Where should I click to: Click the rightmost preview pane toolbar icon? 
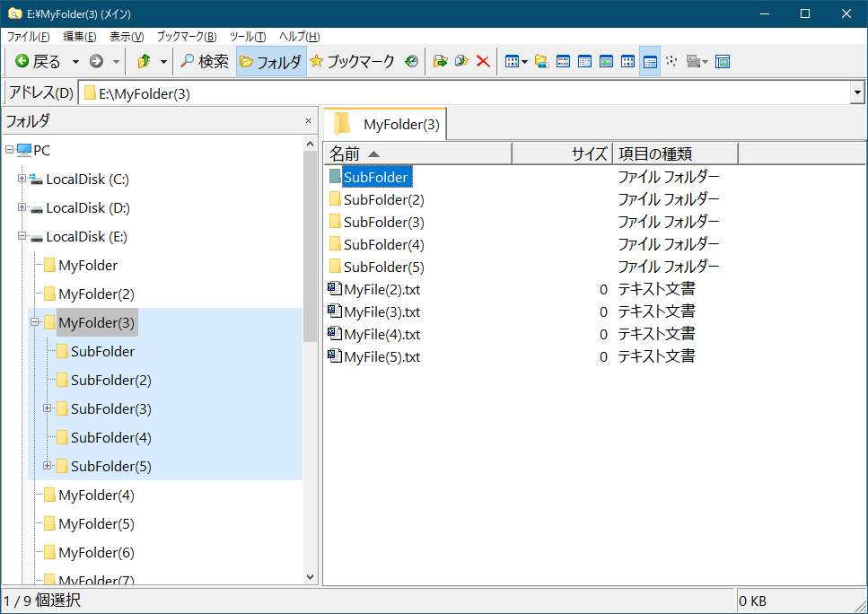point(723,61)
